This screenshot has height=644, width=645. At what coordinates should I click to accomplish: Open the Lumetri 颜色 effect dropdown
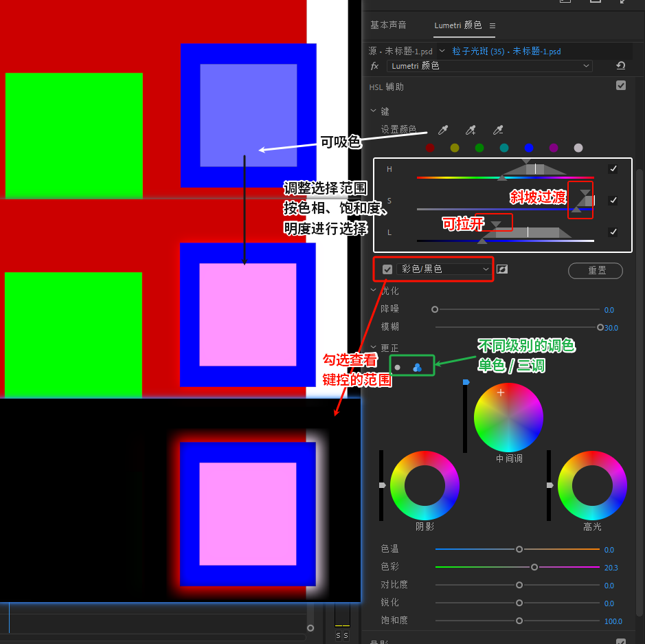pyautogui.click(x=490, y=66)
